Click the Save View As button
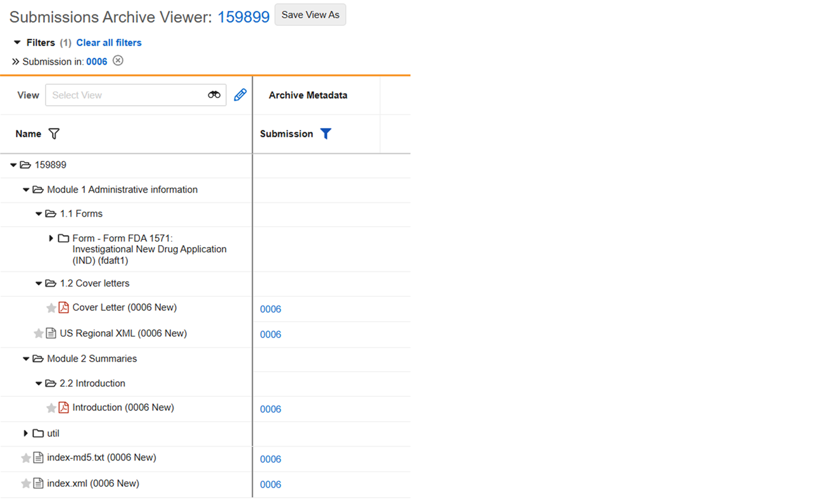Image resolution: width=833 pixels, height=504 pixels. click(x=310, y=15)
